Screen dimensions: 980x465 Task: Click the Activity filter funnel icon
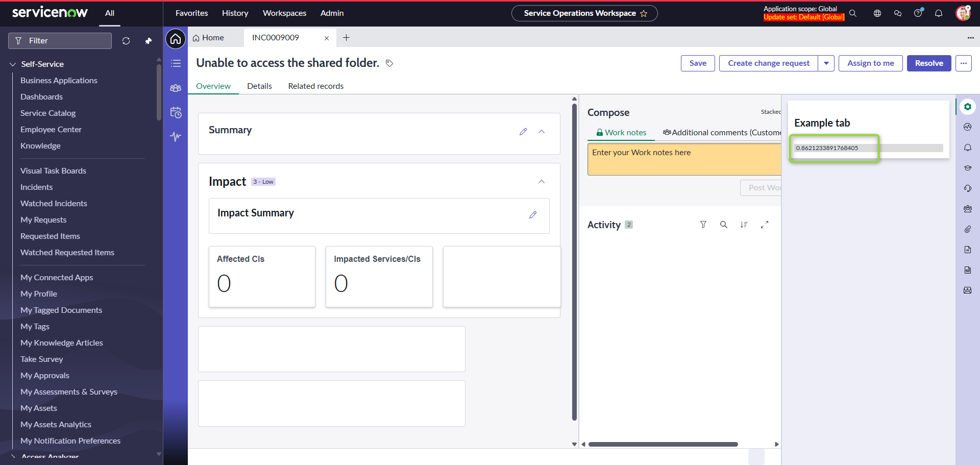pos(703,225)
